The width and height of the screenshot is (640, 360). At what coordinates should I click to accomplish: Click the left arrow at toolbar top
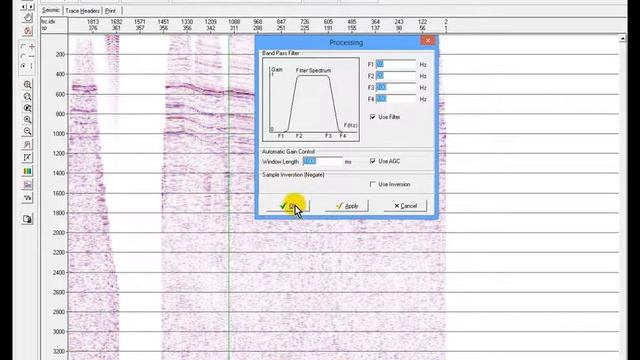click(x=23, y=7)
